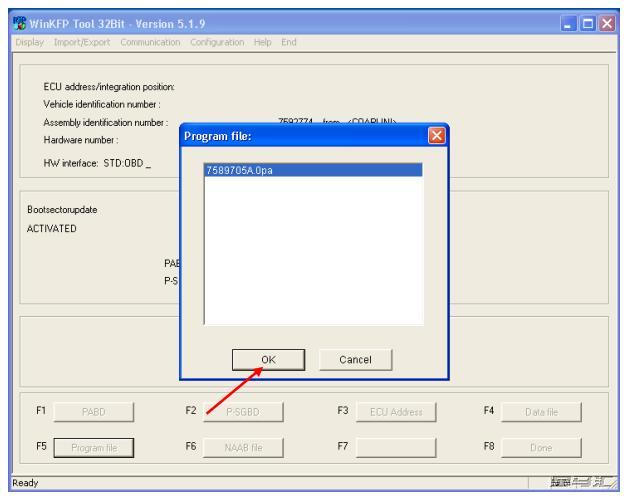Click ECU address/integration position label
Screen dimensions: 628x504
pyautogui.click(x=109, y=87)
